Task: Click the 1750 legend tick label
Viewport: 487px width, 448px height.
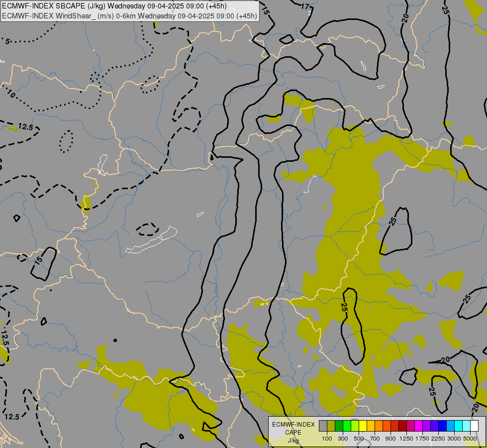Action: [x=422, y=439]
